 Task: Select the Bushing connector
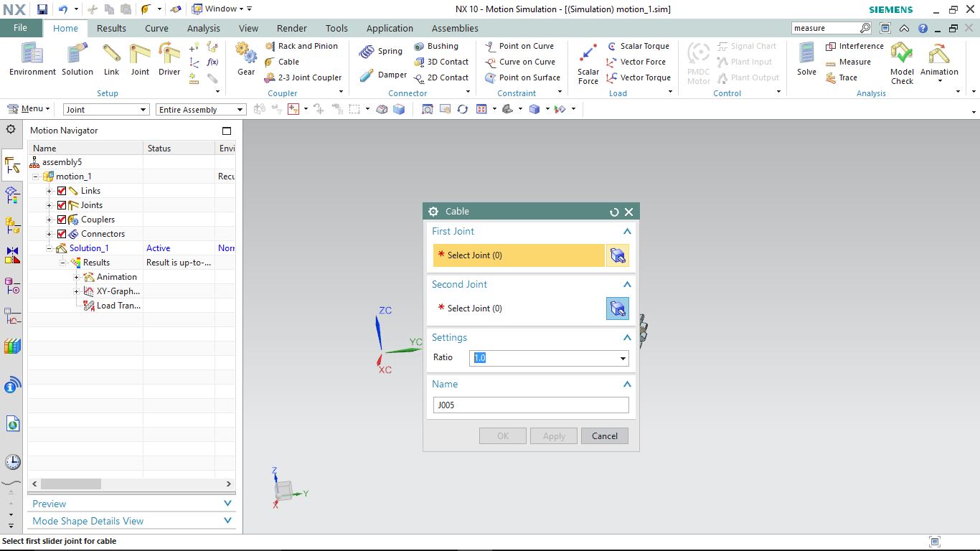point(436,46)
